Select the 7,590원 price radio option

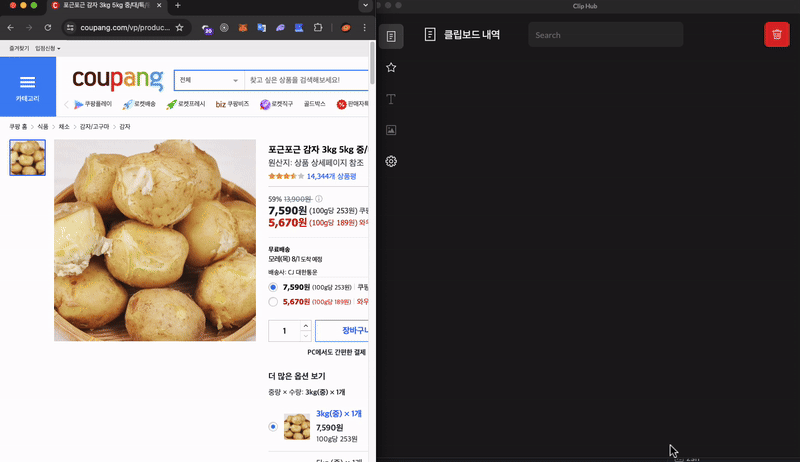tap(273, 287)
